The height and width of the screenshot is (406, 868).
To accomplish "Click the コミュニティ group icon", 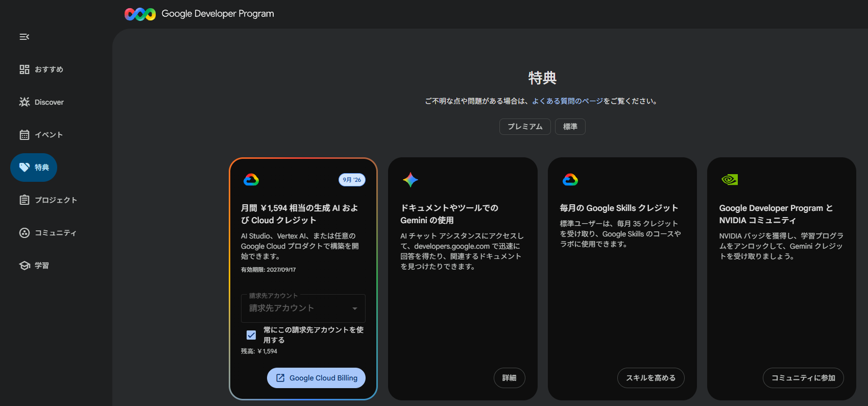I will [24, 233].
